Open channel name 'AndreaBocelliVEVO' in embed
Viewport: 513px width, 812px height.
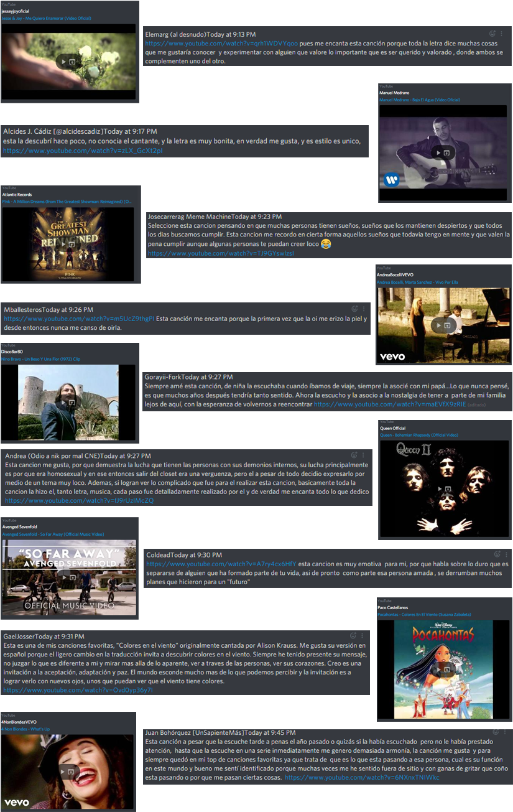[395, 274]
